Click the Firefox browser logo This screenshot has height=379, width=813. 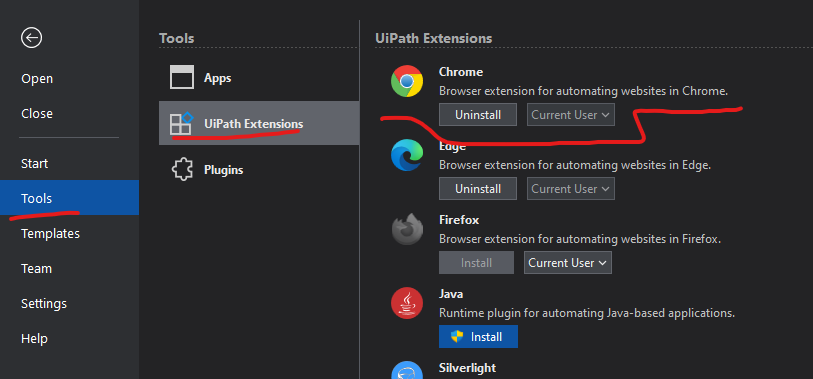point(407,229)
